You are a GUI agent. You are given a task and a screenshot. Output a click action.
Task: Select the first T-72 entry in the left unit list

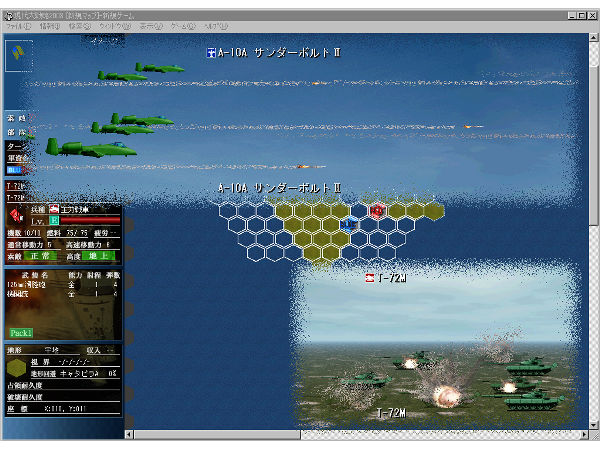coord(16,186)
